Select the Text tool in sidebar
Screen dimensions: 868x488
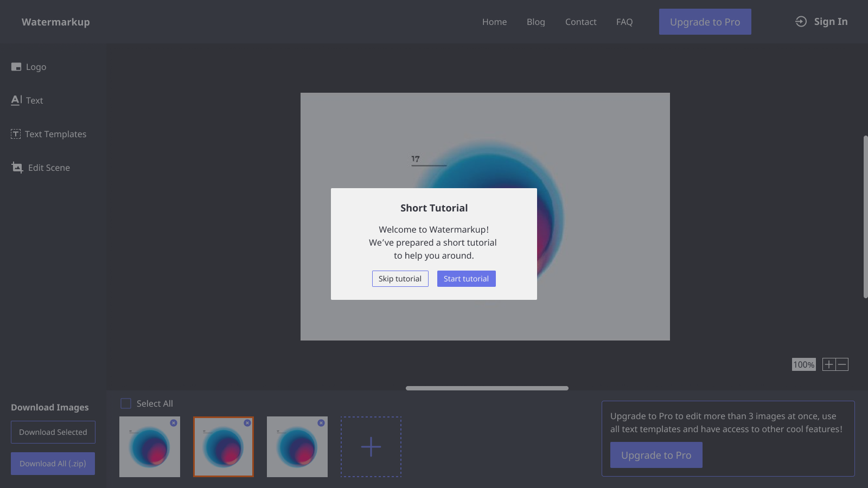coord(27,100)
